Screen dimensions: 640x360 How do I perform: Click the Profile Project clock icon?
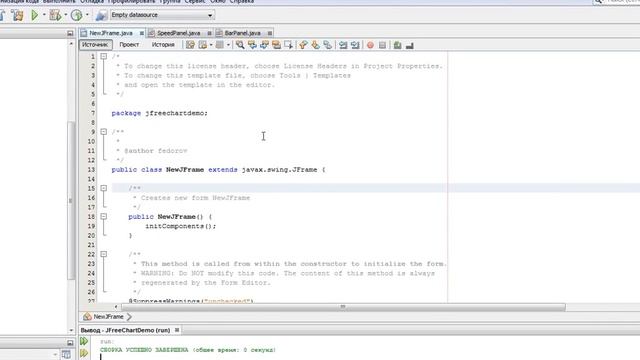(x=76, y=15)
